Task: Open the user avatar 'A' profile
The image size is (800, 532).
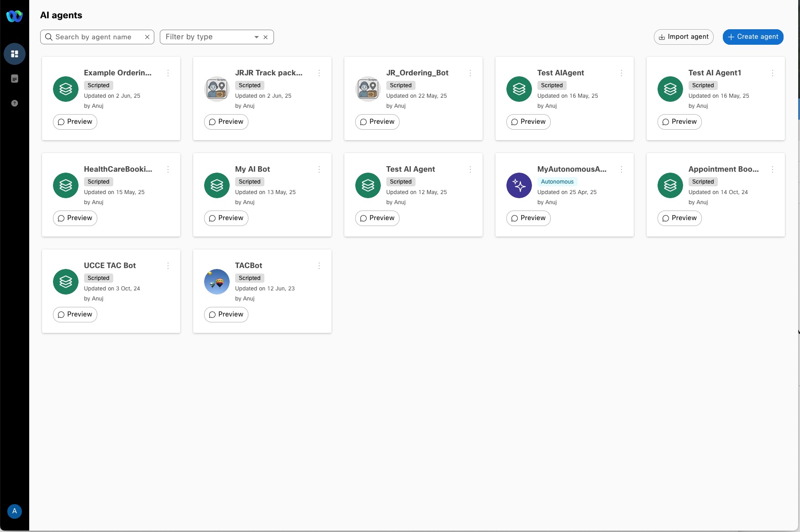Action: [15, 511]
